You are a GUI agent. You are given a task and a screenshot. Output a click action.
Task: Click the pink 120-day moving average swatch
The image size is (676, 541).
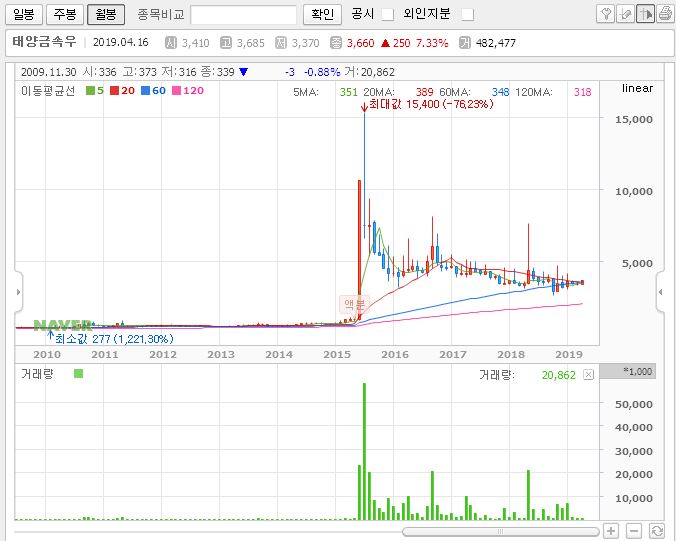[x=176, y=91]
